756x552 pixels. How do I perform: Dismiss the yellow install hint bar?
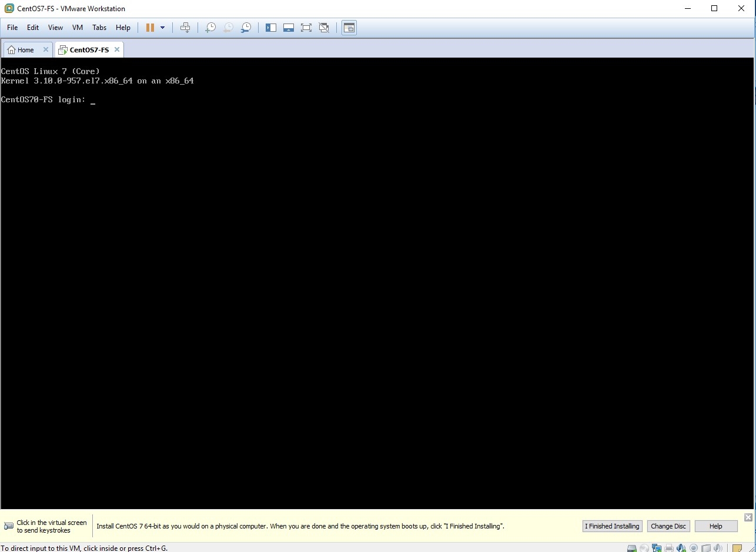[x=748, y=517]
